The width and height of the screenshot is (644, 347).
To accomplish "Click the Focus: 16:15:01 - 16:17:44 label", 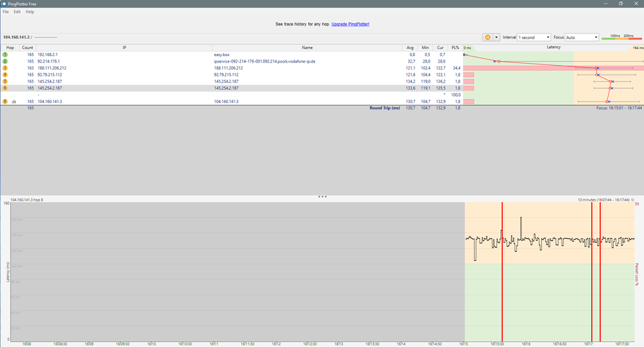I will (x=619, y=108).
